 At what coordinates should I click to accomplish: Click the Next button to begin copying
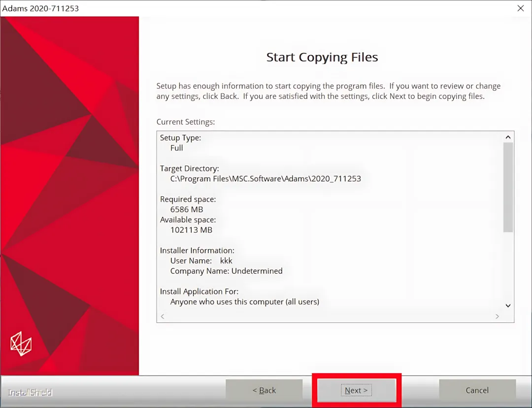click(356, 390)
